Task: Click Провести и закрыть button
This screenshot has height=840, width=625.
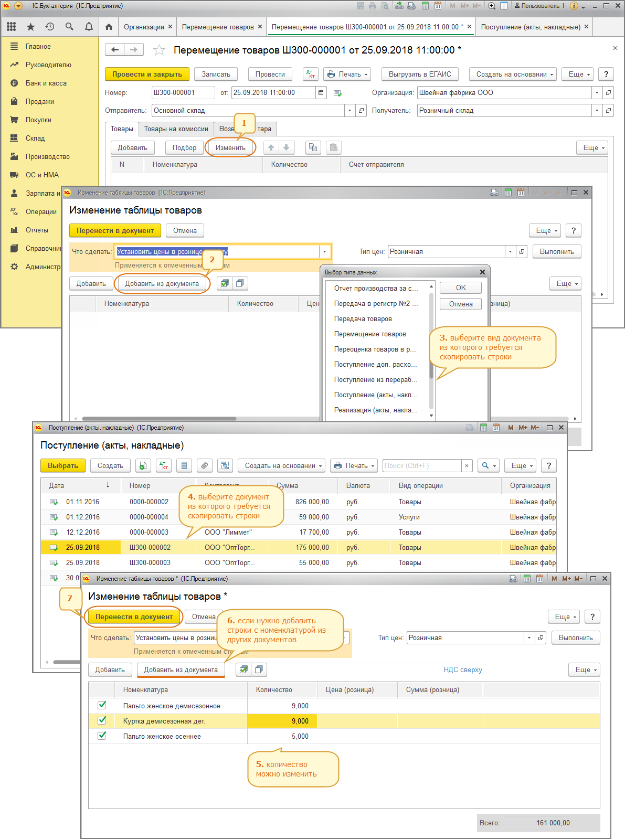Action: (x=147, y=75)
